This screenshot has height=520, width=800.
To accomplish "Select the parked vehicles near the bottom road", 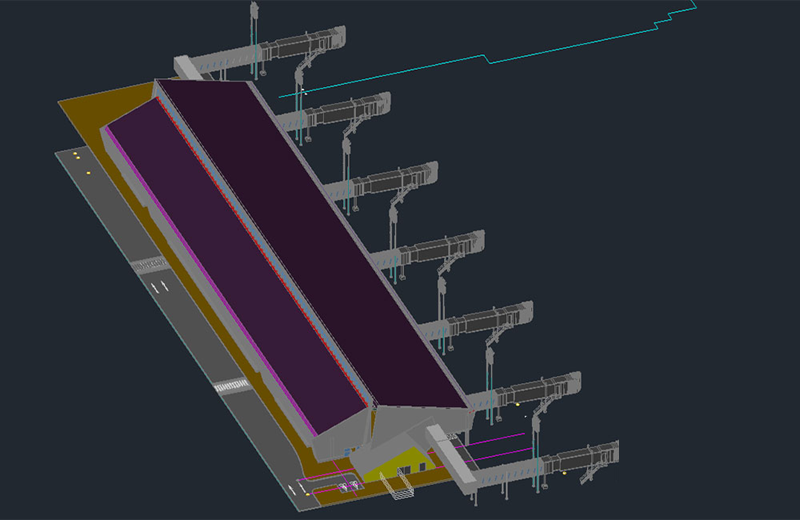I will pos(350,486).
